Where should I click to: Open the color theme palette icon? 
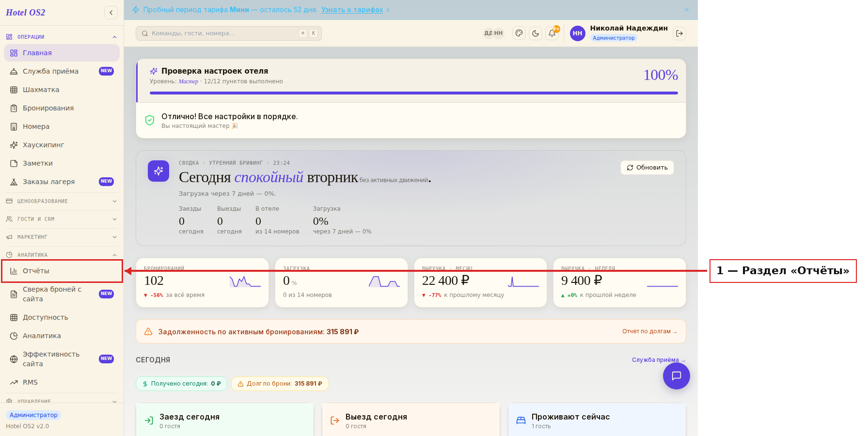(519, 33)
